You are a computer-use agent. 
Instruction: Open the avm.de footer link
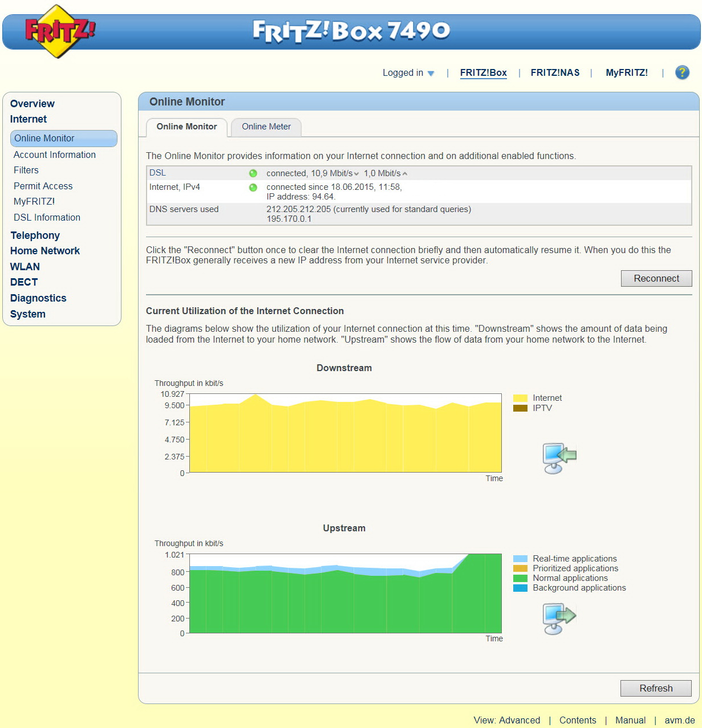[x=680, y=720]
